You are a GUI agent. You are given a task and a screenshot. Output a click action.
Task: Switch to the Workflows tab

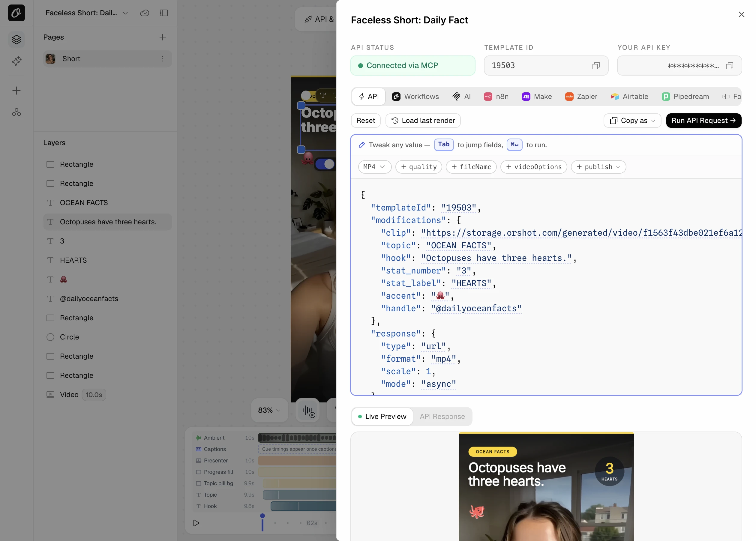tap(415, 97)
